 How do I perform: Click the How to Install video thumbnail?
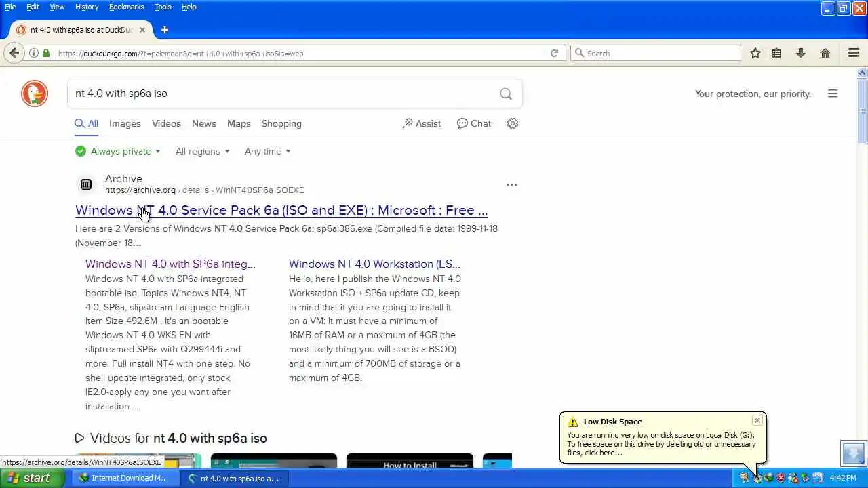tap(410, 461)
